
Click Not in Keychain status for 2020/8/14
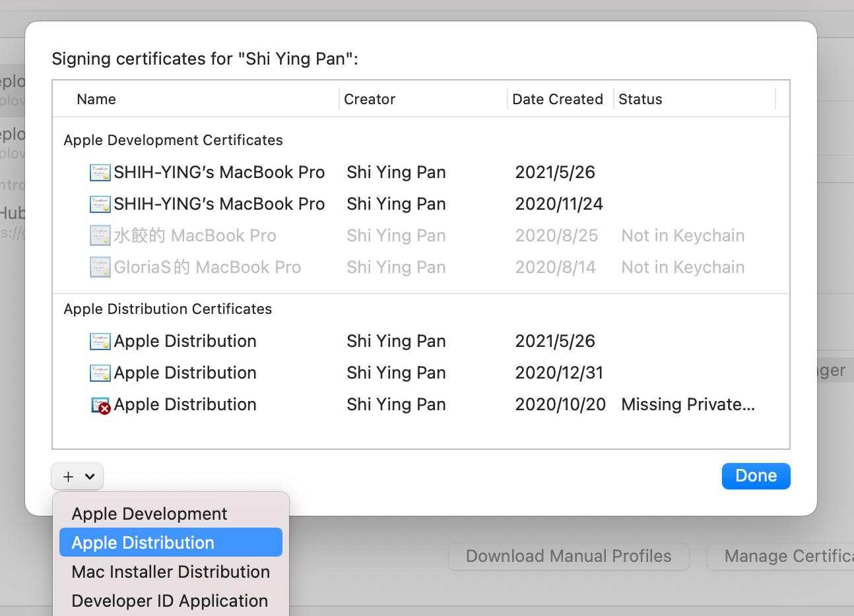coord(683,268)
